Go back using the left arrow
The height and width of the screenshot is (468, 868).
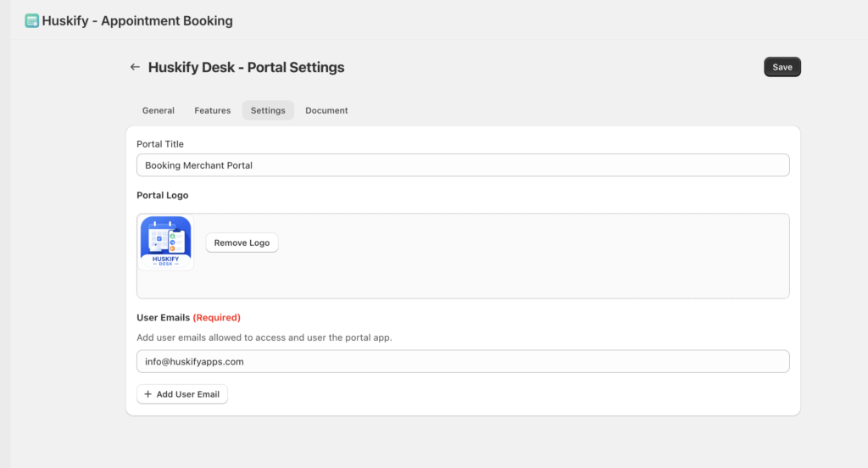(x=135, y=67)
